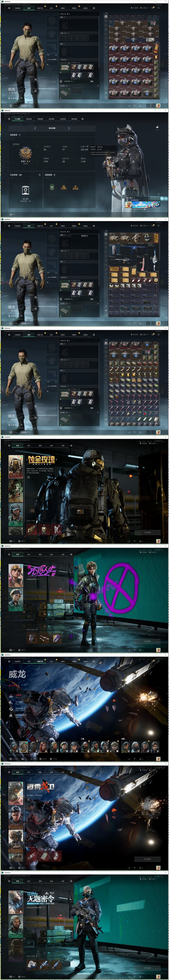The height and width of the screenshot is (980, 169).
Task: Select the highlighted 威龙 operator portrait
Action: tap(24, 747)
